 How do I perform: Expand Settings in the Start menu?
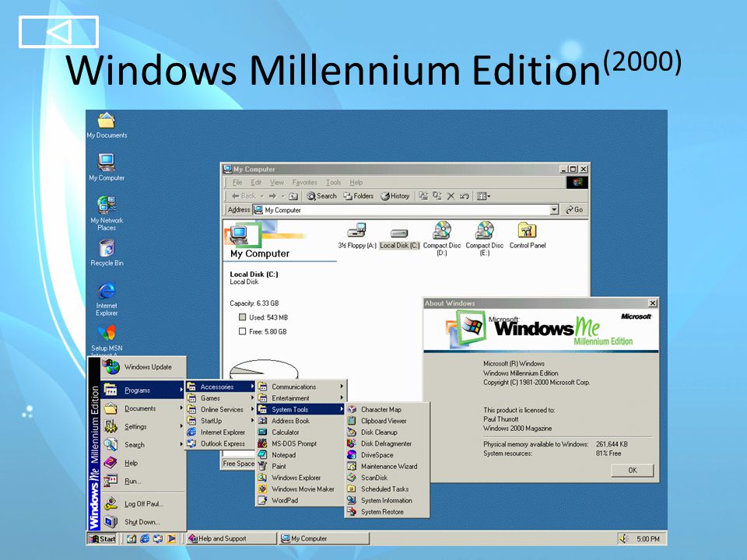tap(143, 426)
